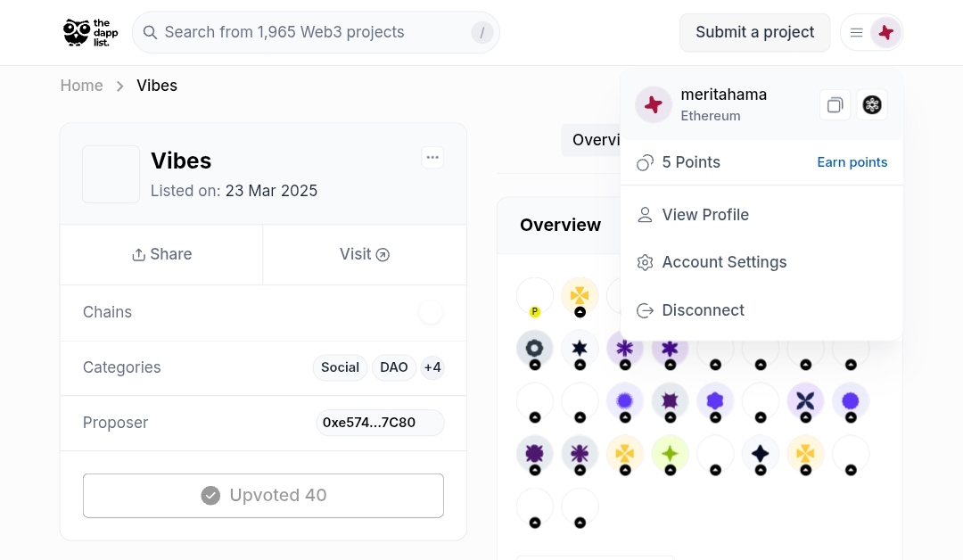Click the Earn points link
The height and width of the screenshot is (560, 963).
[x=852, y=162]
